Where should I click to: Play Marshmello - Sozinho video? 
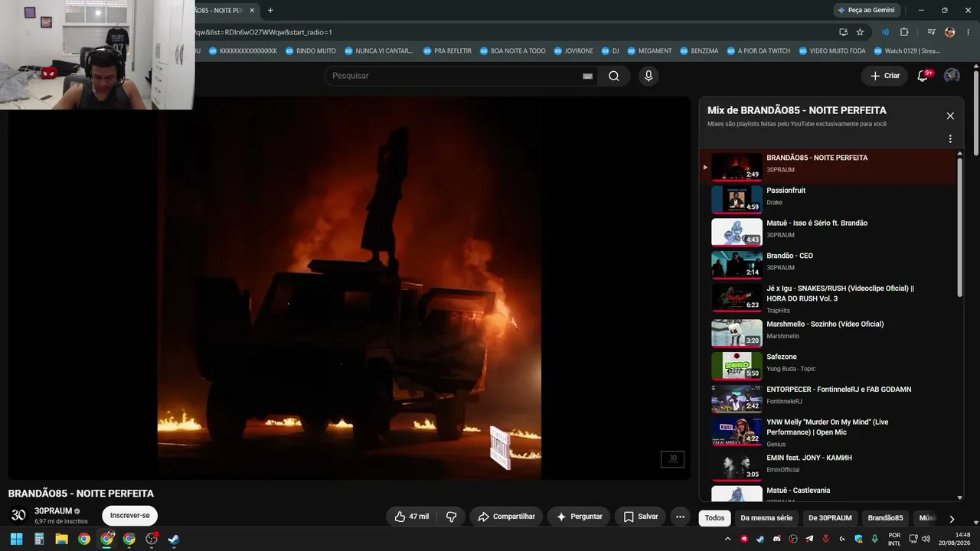pos(831,332)
